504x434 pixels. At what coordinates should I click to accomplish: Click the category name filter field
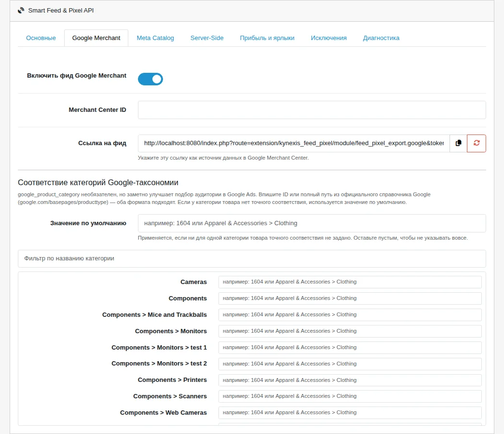(252, 258)
